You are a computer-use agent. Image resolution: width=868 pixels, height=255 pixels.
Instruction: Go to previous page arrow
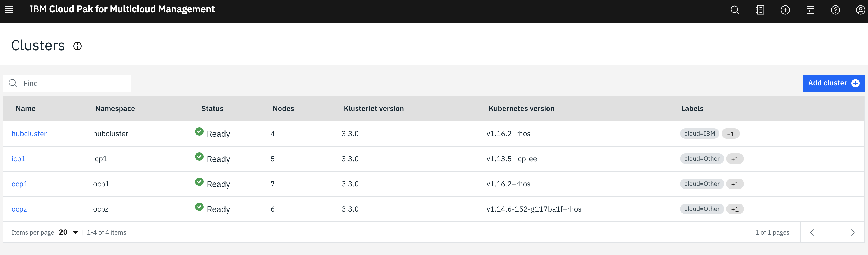click(812, 232)
